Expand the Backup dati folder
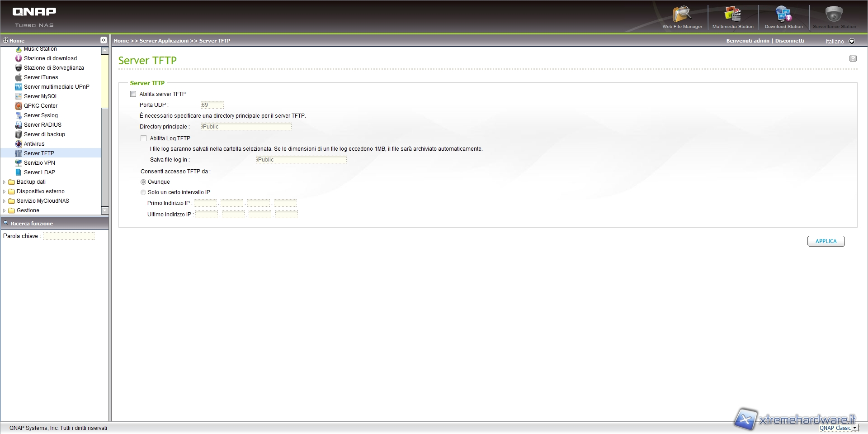The image size is (868, 434). [x=5, y=182]
